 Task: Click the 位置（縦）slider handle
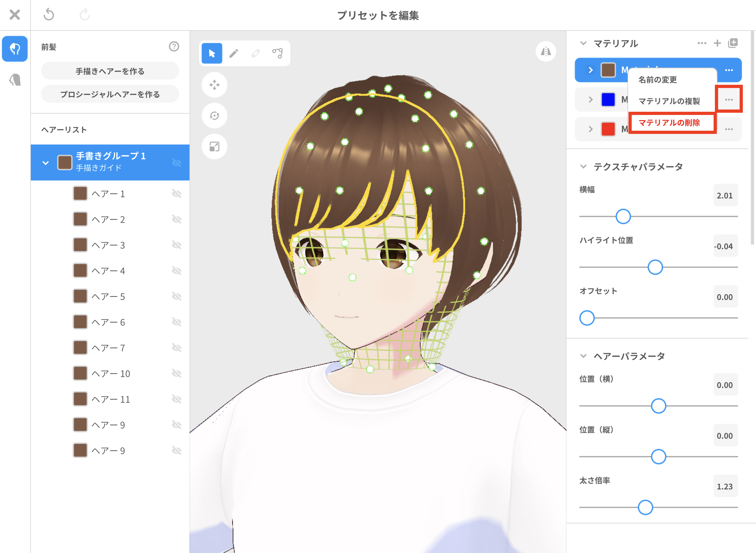coord(658,457)
